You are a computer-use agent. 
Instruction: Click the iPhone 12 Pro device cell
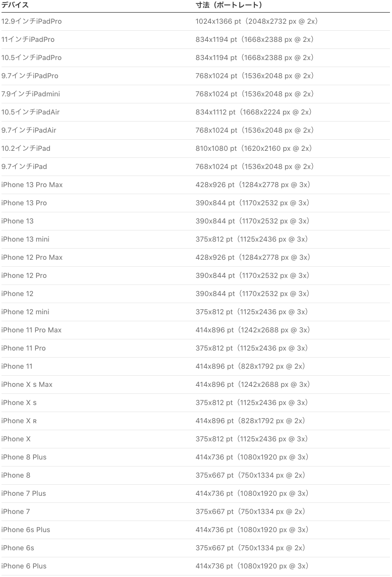pos(24,276)
